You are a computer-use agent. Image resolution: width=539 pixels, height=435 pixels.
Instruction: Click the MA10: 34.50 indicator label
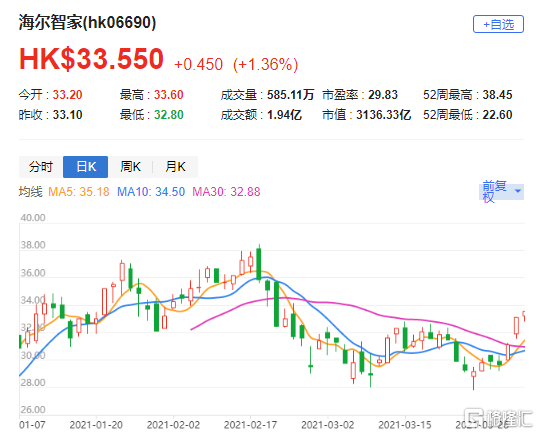pyautogui.click(x=151, y=192)
